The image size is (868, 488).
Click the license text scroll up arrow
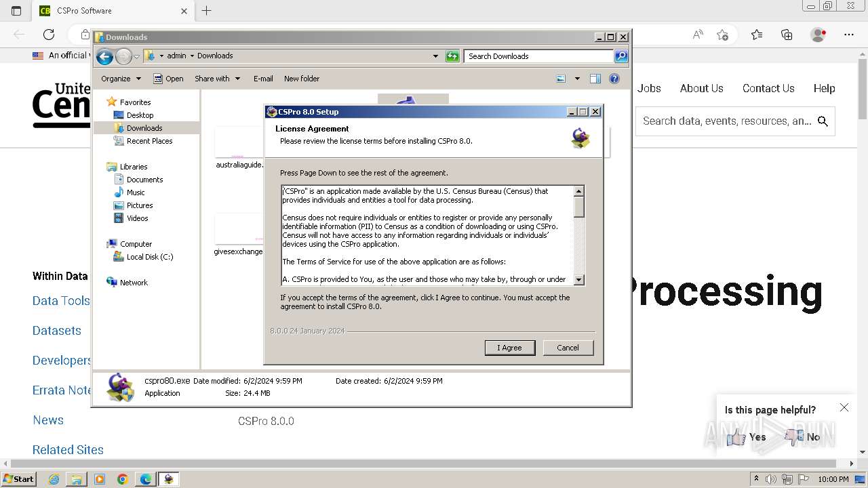579,191
